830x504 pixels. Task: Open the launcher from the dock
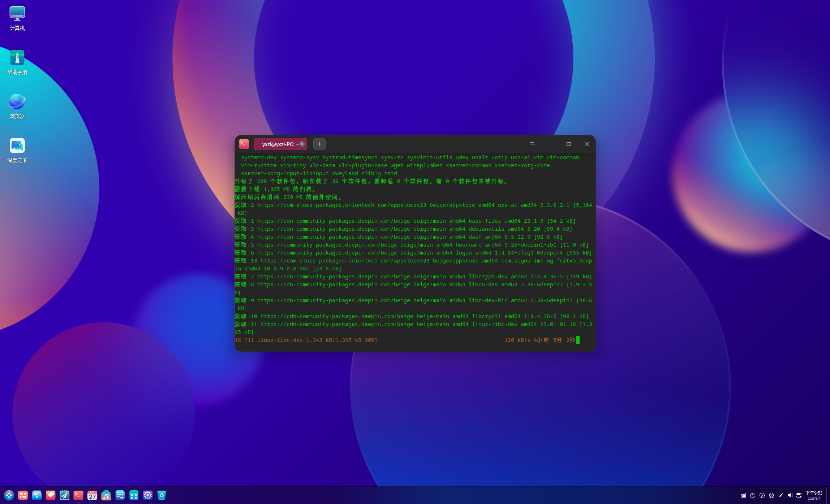pyautogui.click(x=9, y=495)
